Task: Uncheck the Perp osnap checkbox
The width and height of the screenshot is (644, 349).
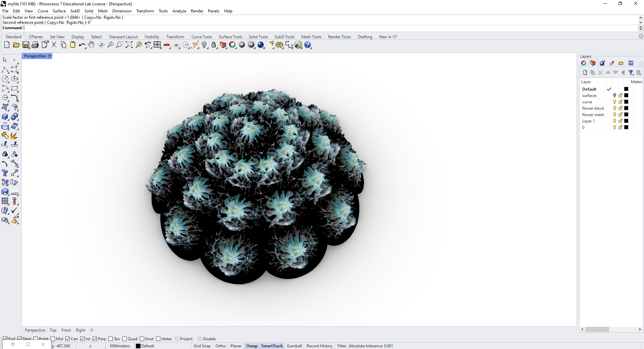Action: [95, 339]
